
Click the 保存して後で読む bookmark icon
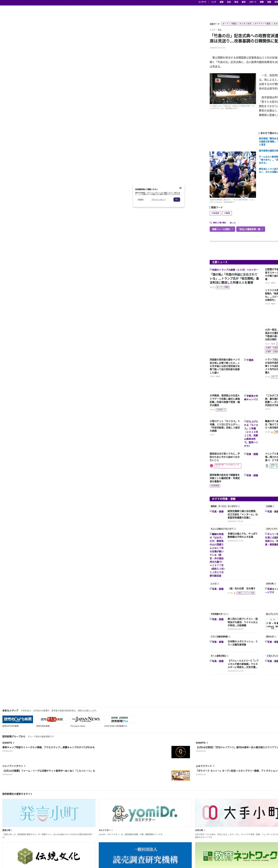click(211, 223)
